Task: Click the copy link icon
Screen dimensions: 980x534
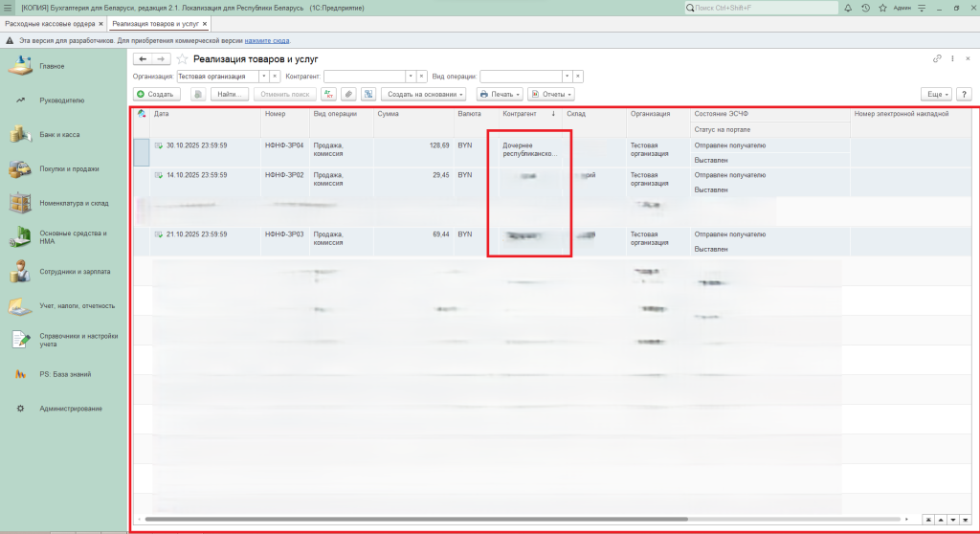Action: pos(937,59)
